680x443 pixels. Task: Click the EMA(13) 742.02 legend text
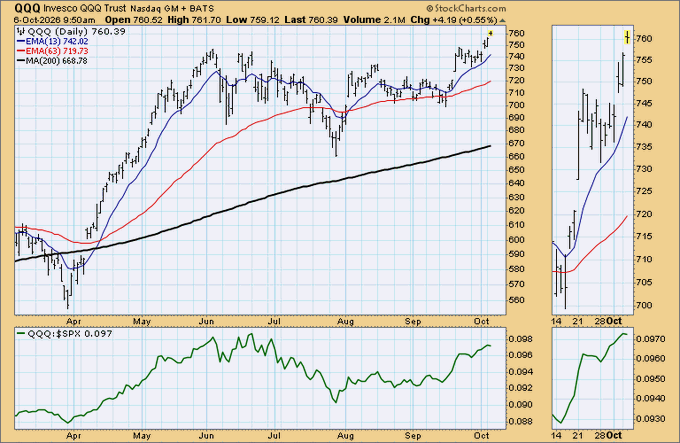57,41
